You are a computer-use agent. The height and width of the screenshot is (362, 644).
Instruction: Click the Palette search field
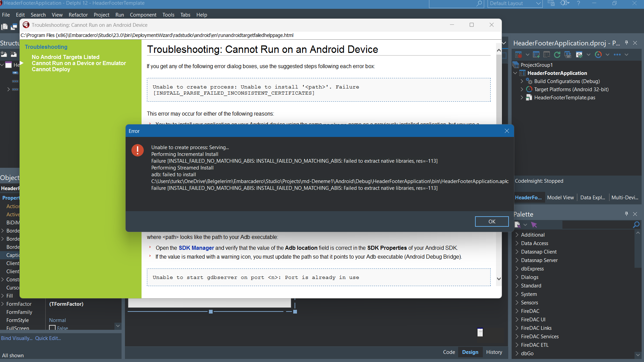point(598,224)
